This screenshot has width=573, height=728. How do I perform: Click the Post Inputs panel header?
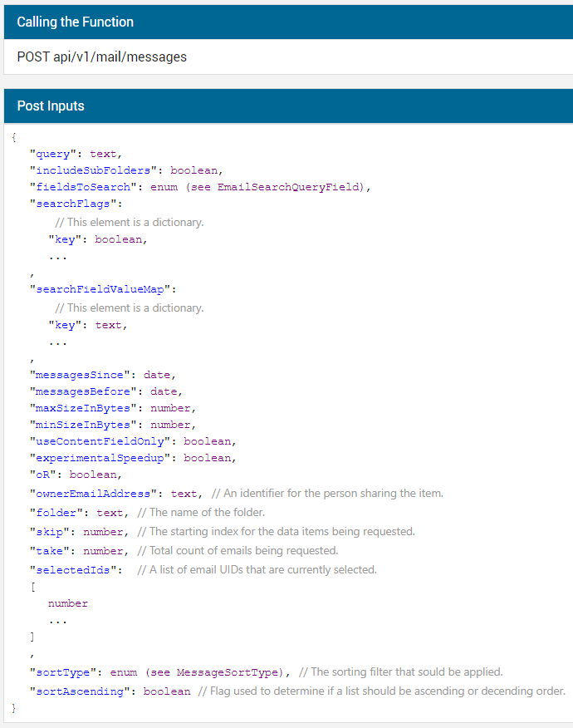click(x=51, y=106)
